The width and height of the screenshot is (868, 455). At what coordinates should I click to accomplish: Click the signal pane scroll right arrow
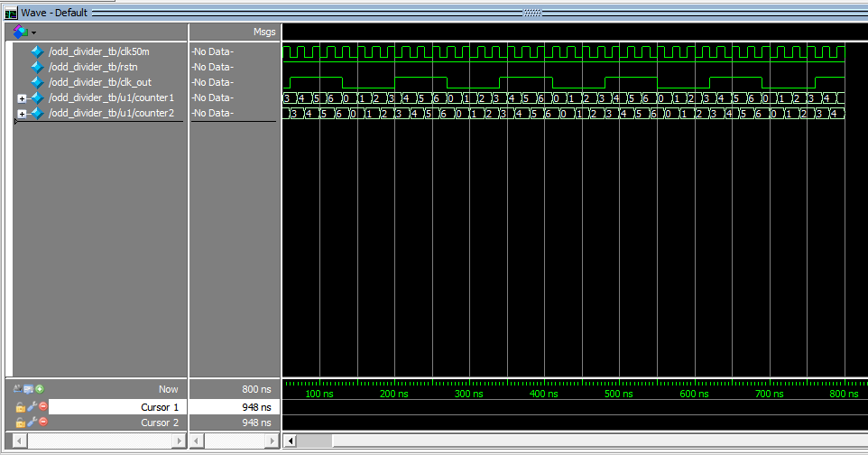point(179,441)
